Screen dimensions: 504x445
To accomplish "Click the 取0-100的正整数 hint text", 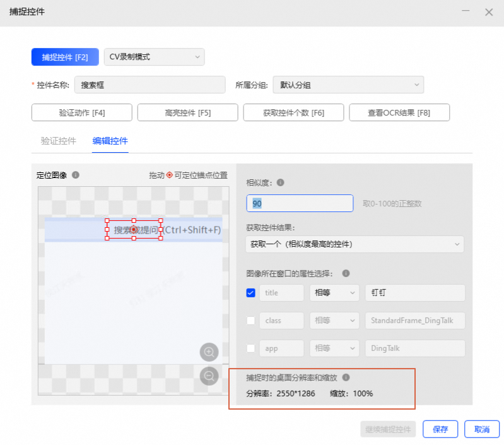I will point(392,203).
